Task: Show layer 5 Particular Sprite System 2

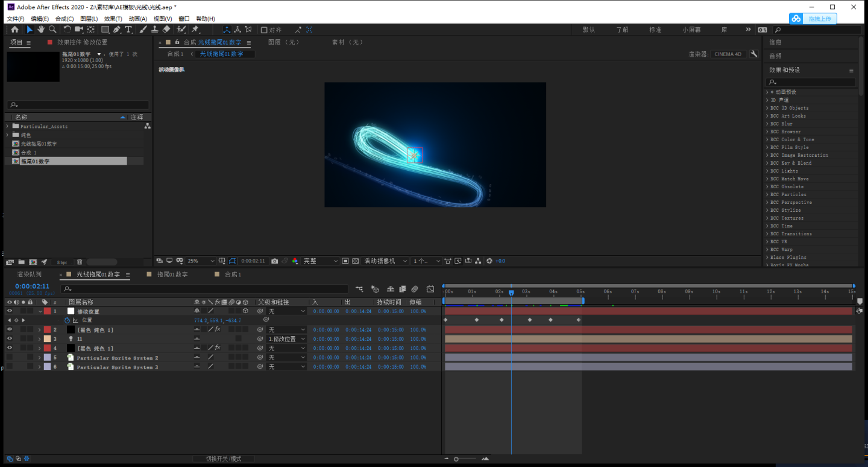Action: (x=10, y=357)
